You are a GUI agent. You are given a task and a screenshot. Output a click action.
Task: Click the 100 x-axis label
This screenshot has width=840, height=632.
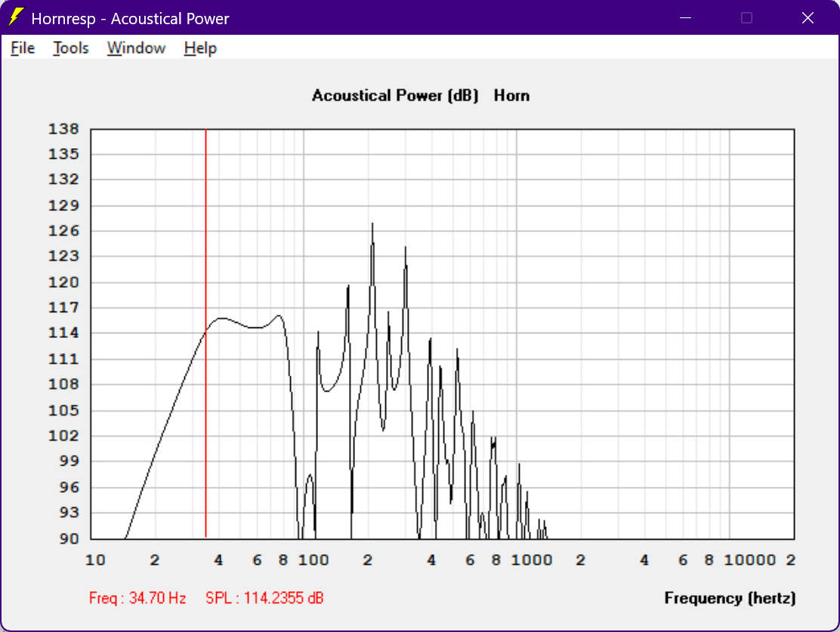point(313,560)
